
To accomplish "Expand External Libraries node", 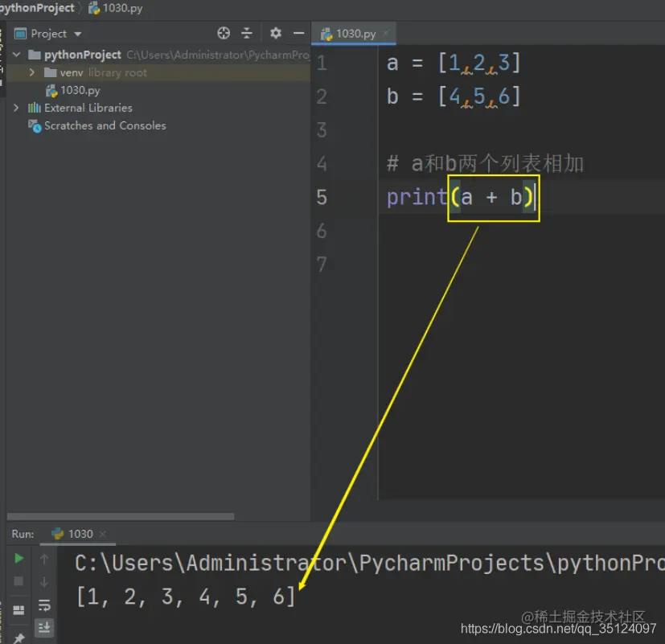I will pos(16,108).
